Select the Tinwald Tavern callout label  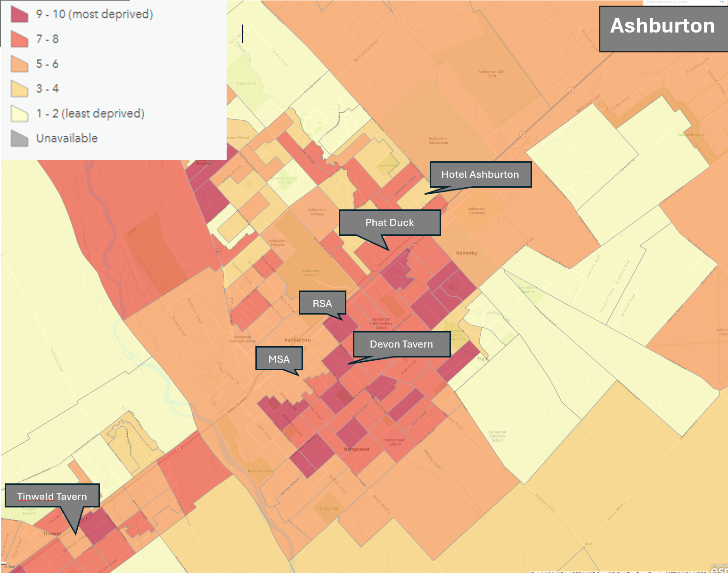52,496
